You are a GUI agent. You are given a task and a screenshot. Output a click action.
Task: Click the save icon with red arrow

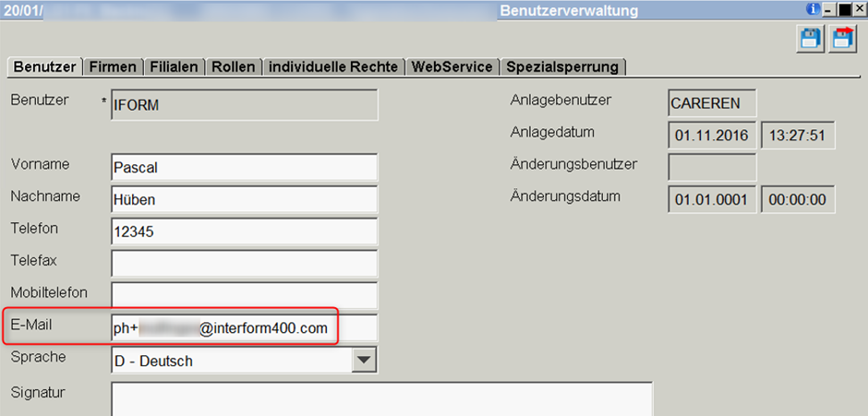[842, 39]
